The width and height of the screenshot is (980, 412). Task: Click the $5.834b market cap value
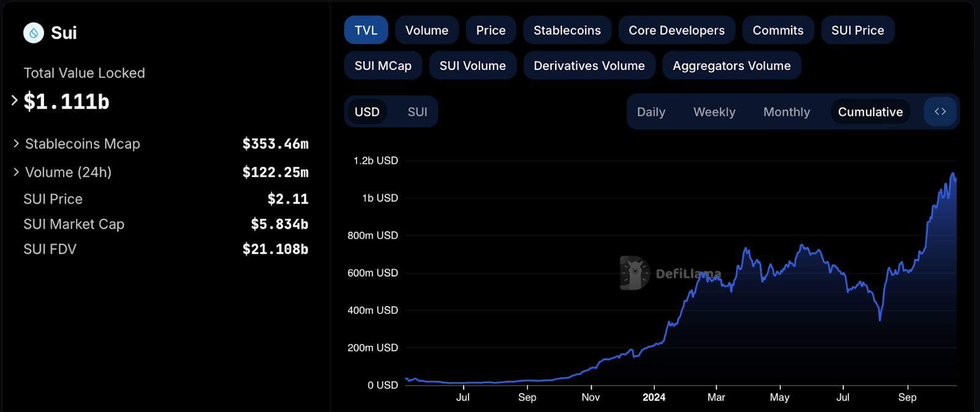pyautogui.click(x=279, y=224)
